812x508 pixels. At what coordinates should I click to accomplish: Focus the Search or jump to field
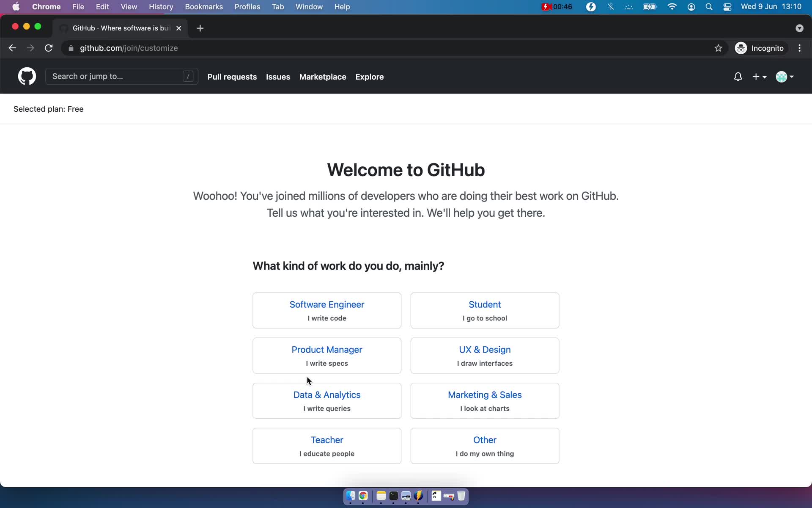point(122,76)
